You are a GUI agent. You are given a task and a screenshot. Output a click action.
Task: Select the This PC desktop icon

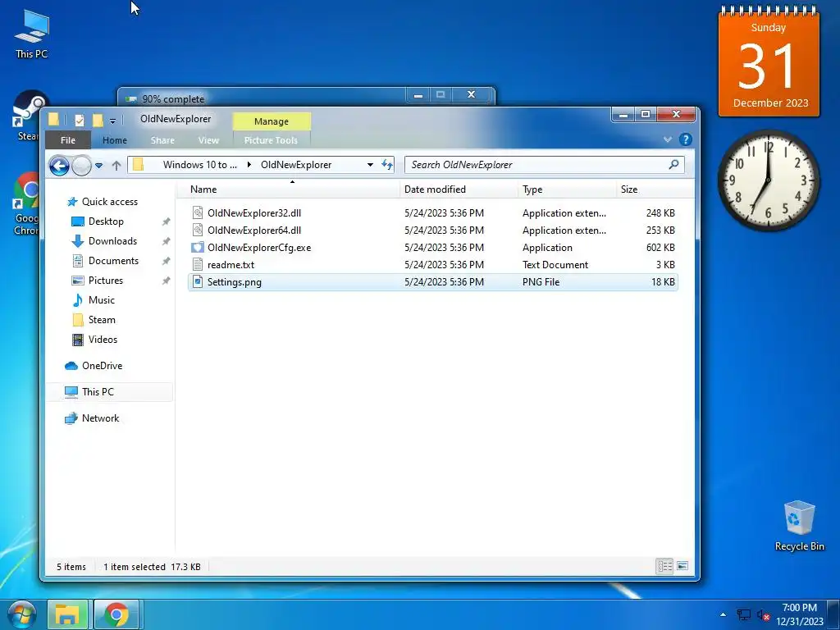(32, 33)
